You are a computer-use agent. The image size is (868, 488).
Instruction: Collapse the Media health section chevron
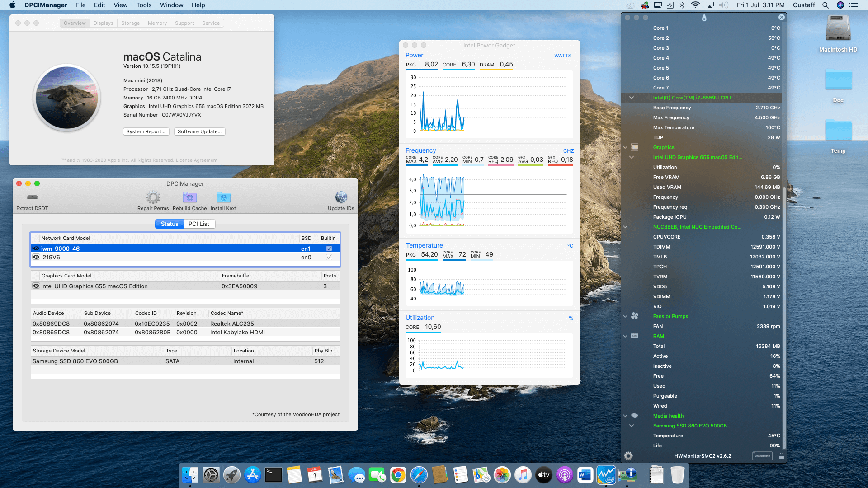point(625,416)
